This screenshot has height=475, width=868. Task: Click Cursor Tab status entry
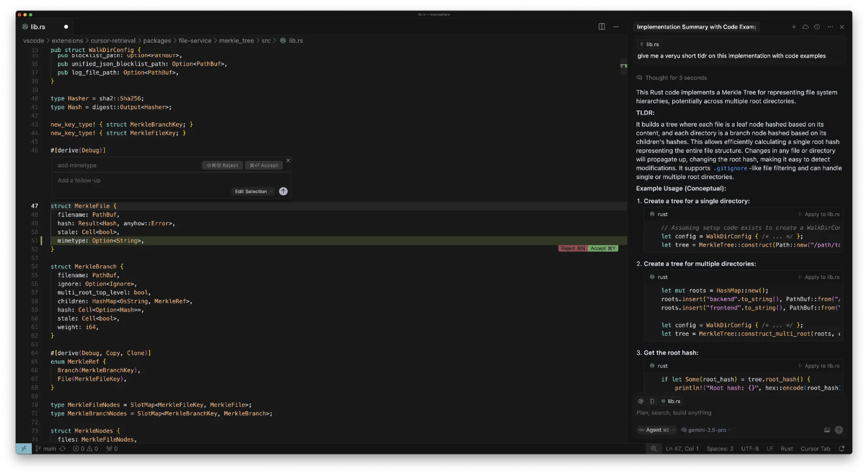point(815,449)
